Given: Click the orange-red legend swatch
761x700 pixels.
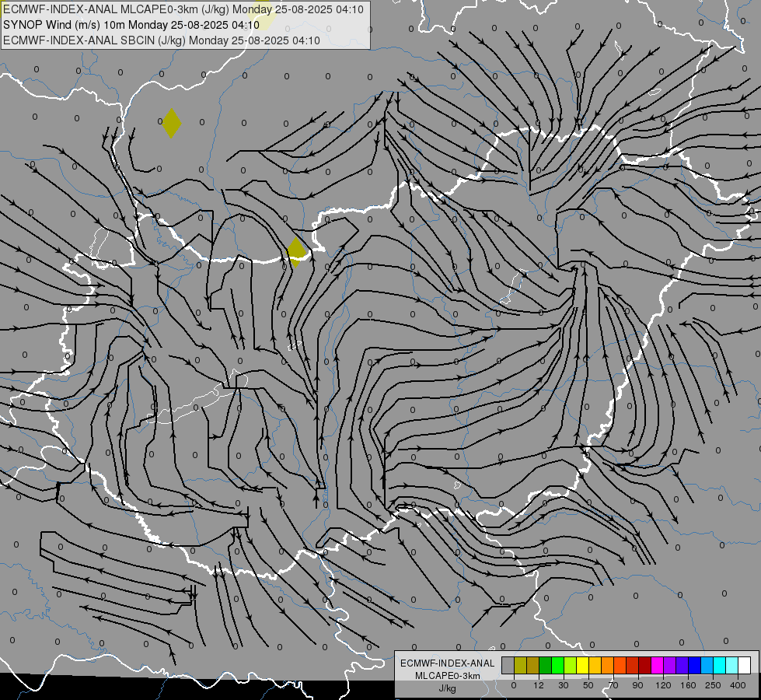Looking at the screenshot, I should [x=620, y=665].
